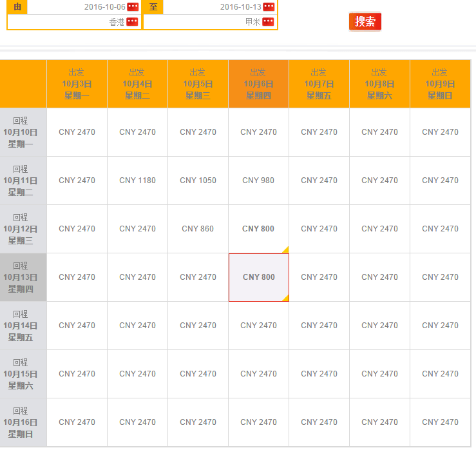Select return row header 10月16日 星期日
The image size is (476, 450).
tap(23, 422)
